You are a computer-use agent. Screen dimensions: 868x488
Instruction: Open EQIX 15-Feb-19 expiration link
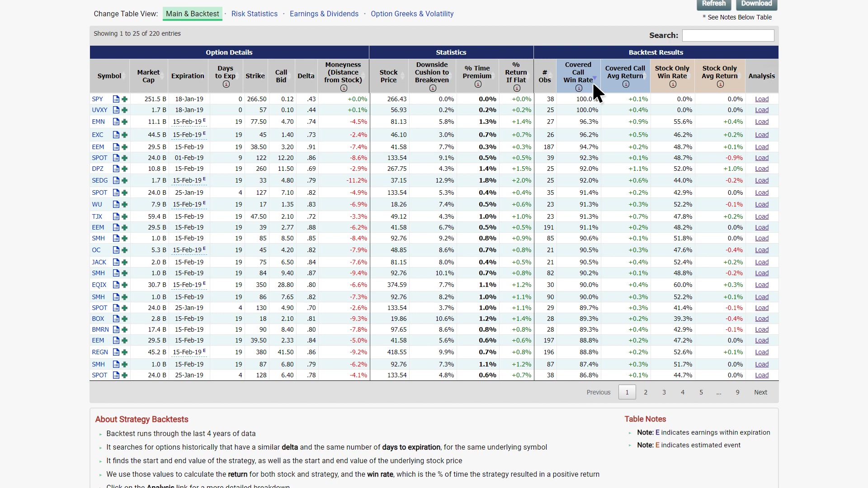coord(189,285)
